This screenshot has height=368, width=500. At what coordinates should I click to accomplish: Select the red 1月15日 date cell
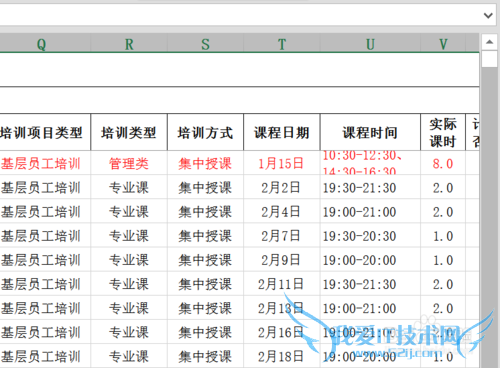282,163
